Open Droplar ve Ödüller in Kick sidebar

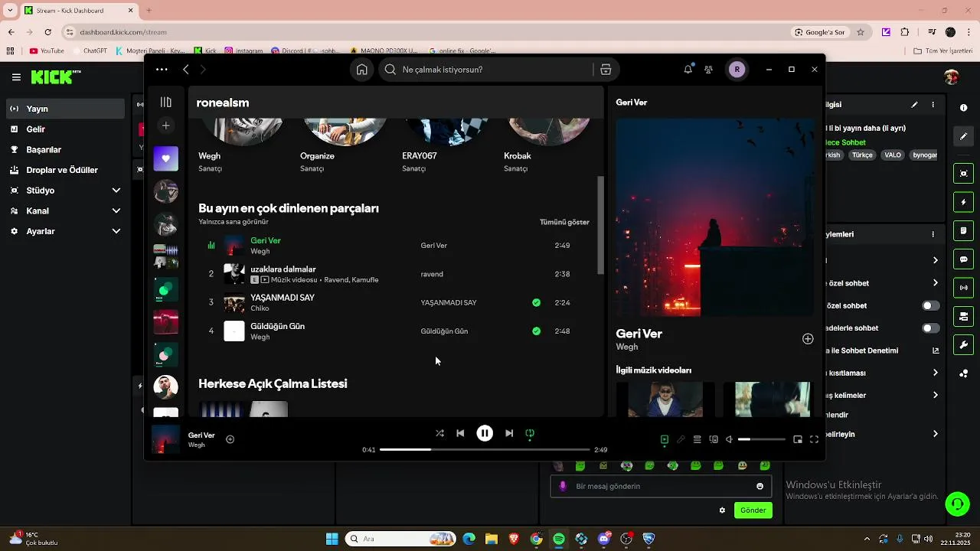[x=64, y=170]
